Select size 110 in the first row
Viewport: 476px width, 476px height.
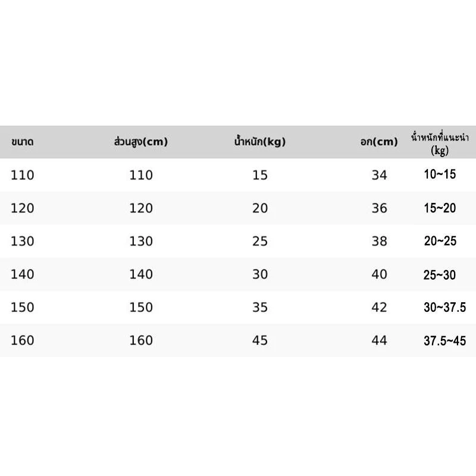click(23, 175)
